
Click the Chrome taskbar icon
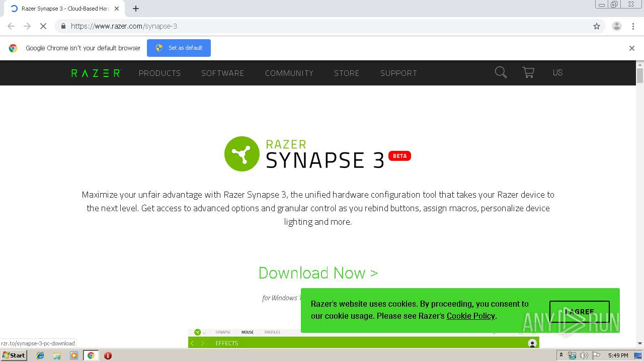91,355
